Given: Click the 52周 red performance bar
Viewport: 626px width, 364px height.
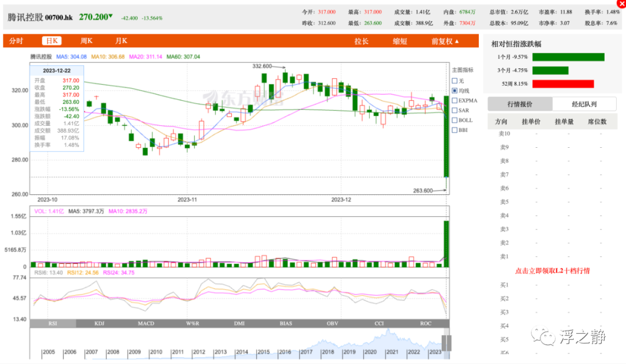Looking at the screenshot, I should click(x=563, y=84).
